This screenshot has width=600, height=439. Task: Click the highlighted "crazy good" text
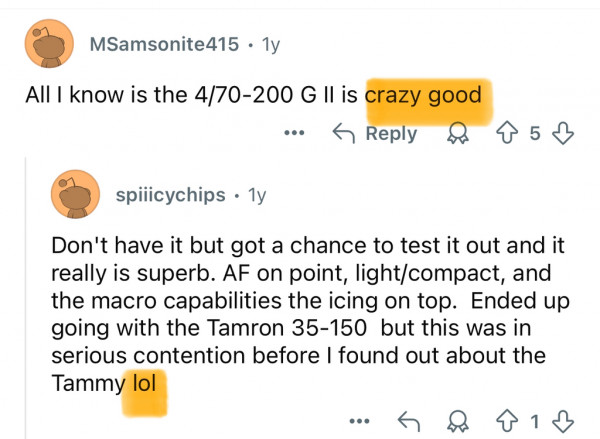[423, 96]
